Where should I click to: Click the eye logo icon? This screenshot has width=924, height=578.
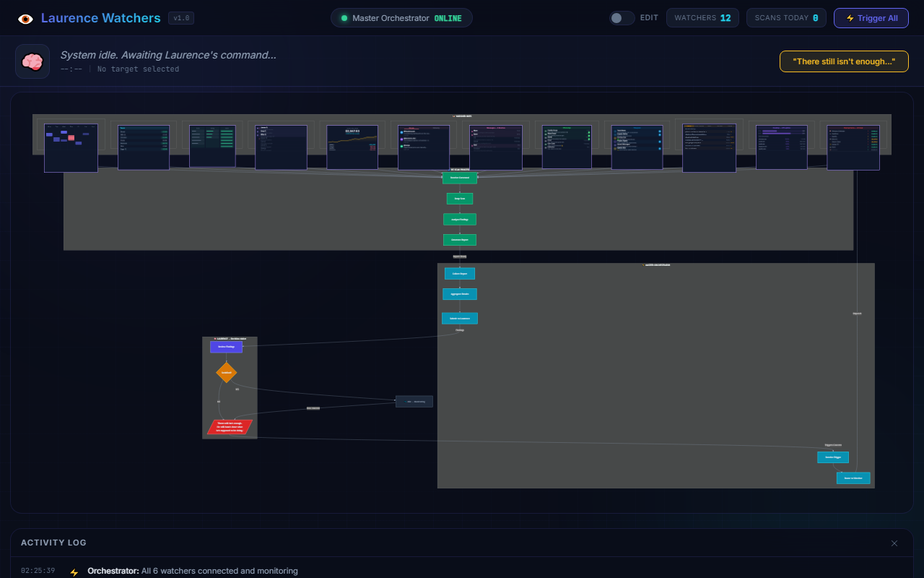[x=25, y=19]
